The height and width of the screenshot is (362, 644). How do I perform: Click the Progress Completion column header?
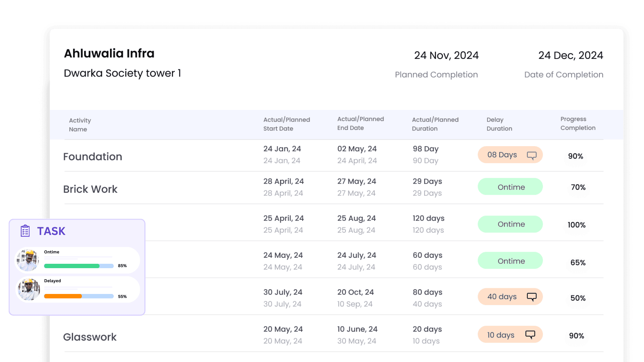click(578, 123)
